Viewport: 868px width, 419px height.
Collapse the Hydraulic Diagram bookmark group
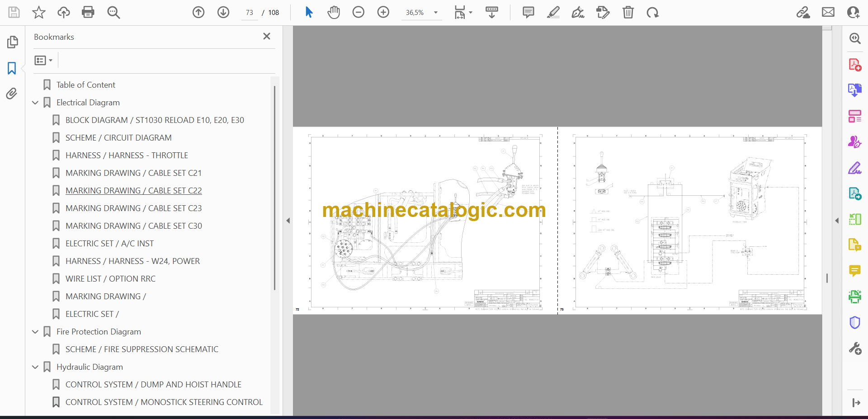[35, 367]
